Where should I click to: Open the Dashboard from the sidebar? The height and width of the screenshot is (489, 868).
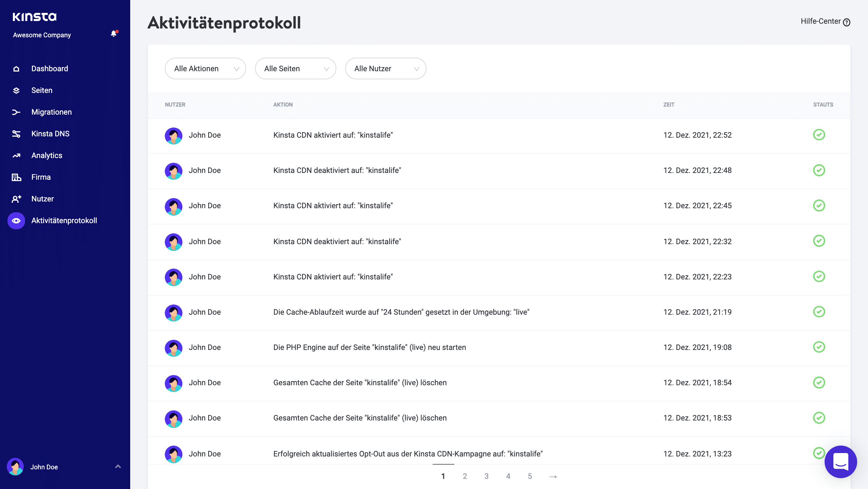[50, 68]
